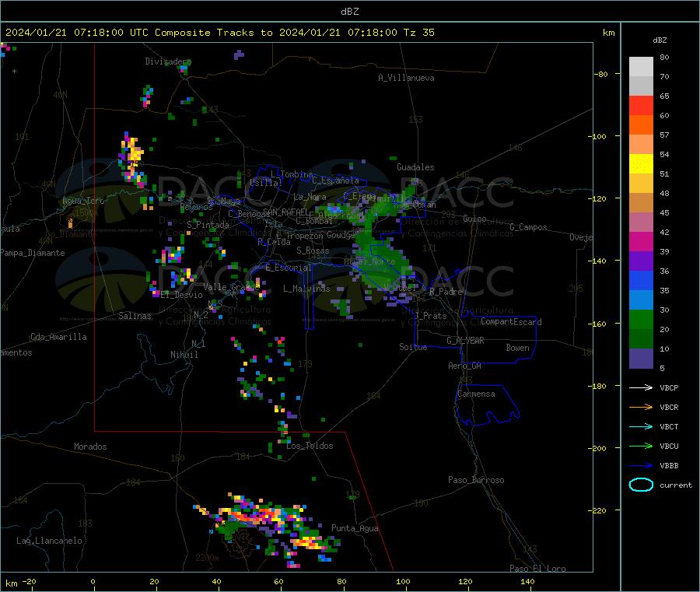Click the blue VBBB arrow in legend
Viewport: 700px width, 592px height.
pos(641,465)
